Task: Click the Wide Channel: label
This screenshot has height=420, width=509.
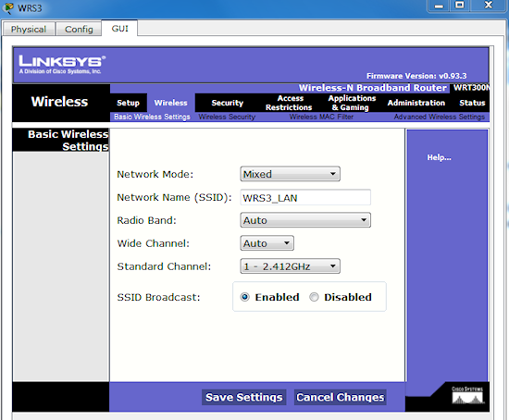Action: [154, 243]
